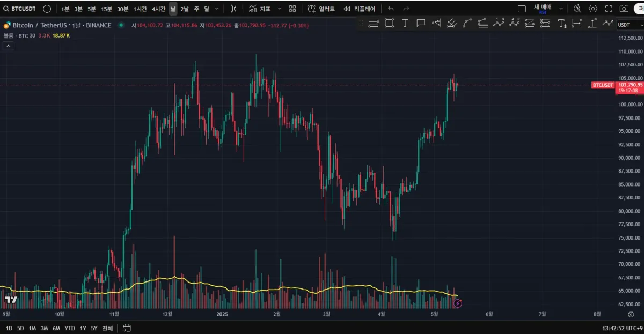Collapse the indicator legend chevron
This screenshot has height=334, width=644.
click(8, 46)
